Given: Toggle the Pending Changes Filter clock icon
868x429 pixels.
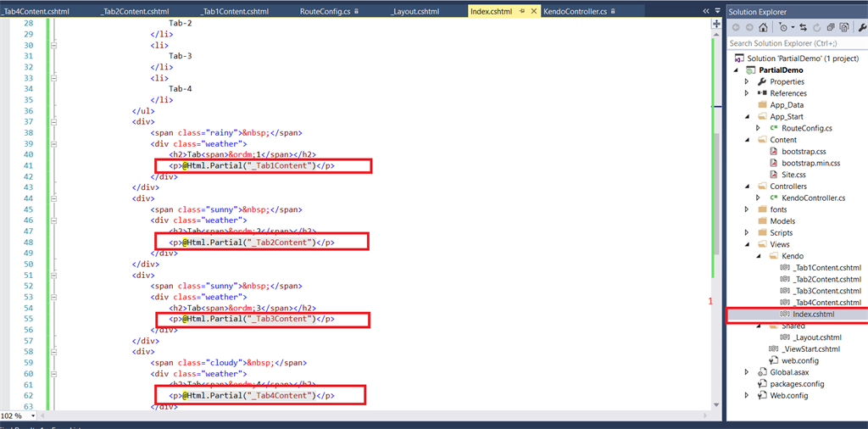Looking at the screenshot, I should coord(783,28).
